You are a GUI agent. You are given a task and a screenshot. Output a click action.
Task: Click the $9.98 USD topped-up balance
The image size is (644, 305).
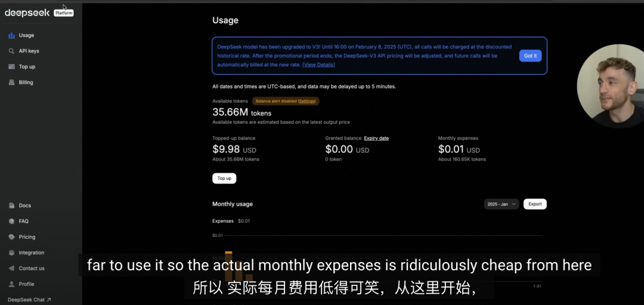coord(234,149)
